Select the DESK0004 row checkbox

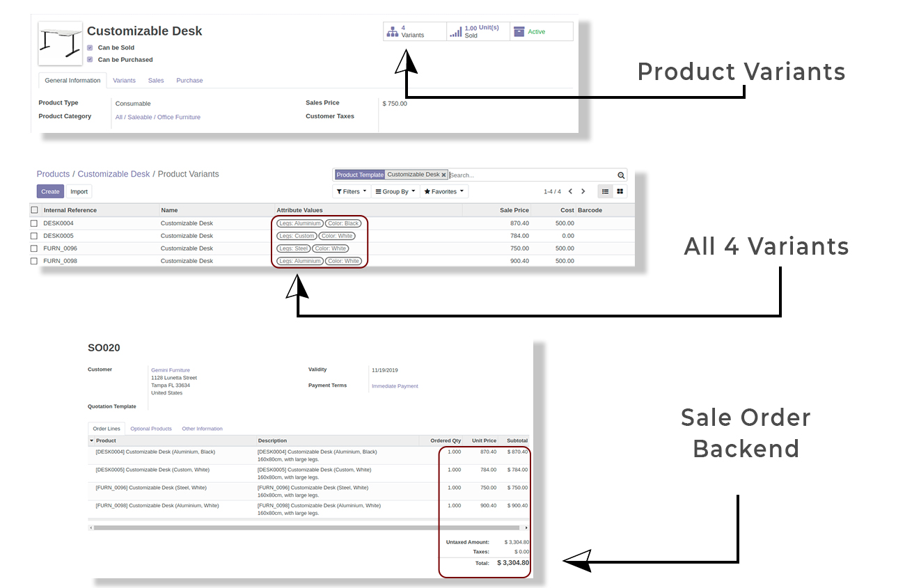point(34,223)
